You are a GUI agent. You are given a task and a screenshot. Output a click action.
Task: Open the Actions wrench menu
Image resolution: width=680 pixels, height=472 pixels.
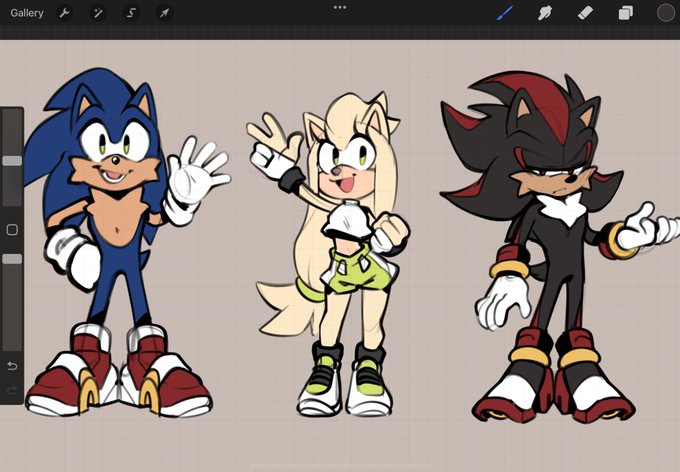tap(65, 13)
